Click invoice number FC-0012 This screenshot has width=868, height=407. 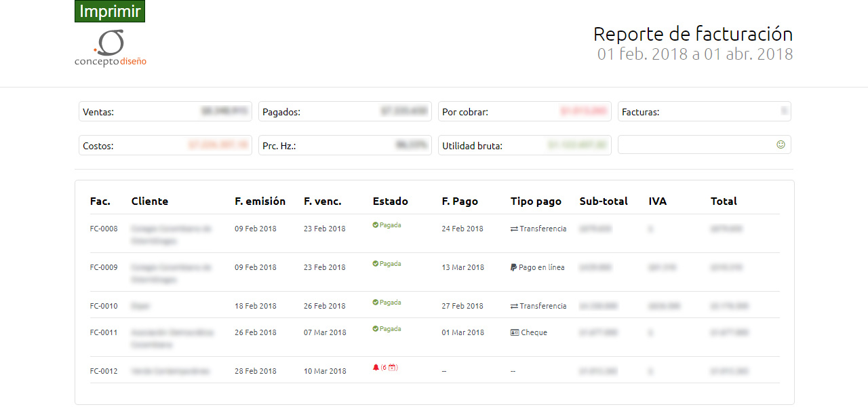[x=104, y=372]
